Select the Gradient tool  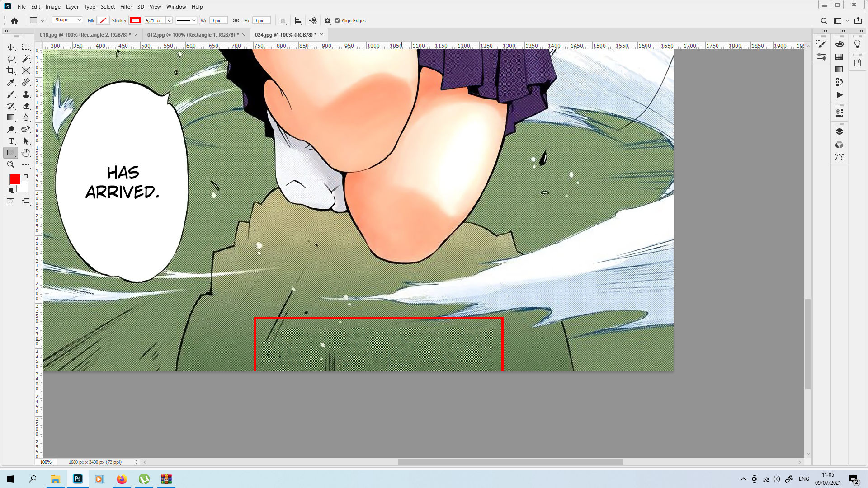(11, 117)
